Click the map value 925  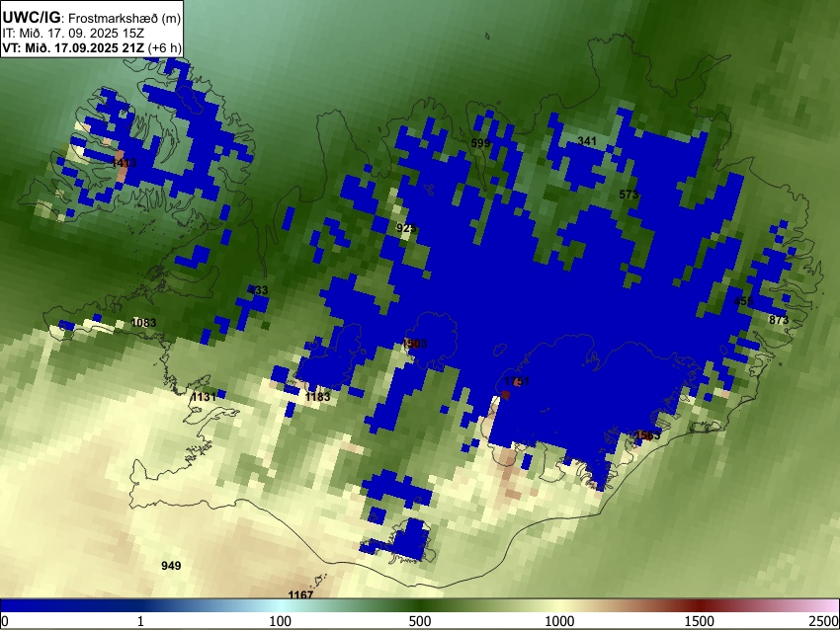[x=406, y=228]
